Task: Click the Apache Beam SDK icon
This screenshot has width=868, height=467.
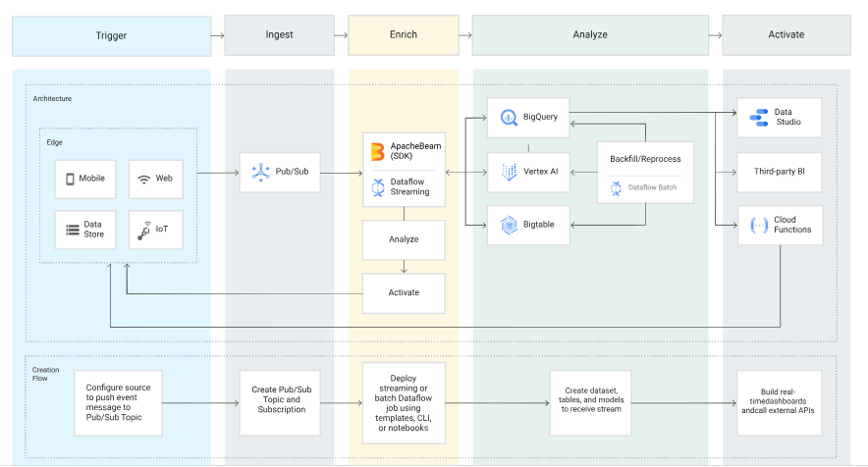Action: tap(376, 151)
